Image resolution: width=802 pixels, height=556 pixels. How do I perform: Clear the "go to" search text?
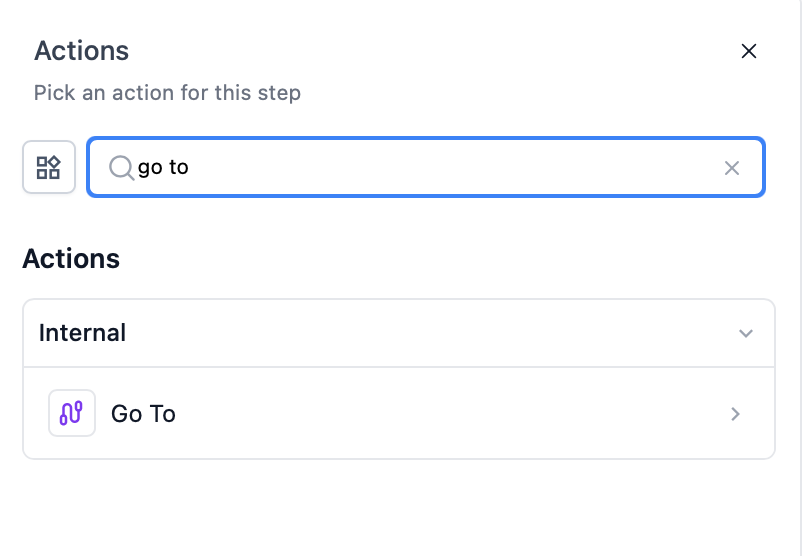coord(732,168)
